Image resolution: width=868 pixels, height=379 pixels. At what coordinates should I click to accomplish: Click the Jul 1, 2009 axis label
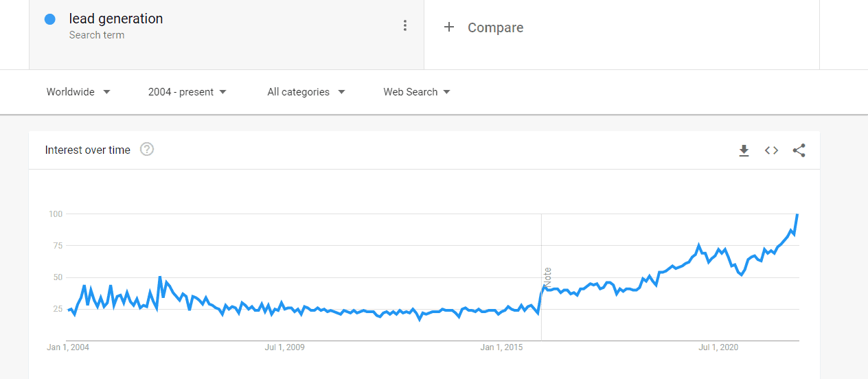coord(284,347)
